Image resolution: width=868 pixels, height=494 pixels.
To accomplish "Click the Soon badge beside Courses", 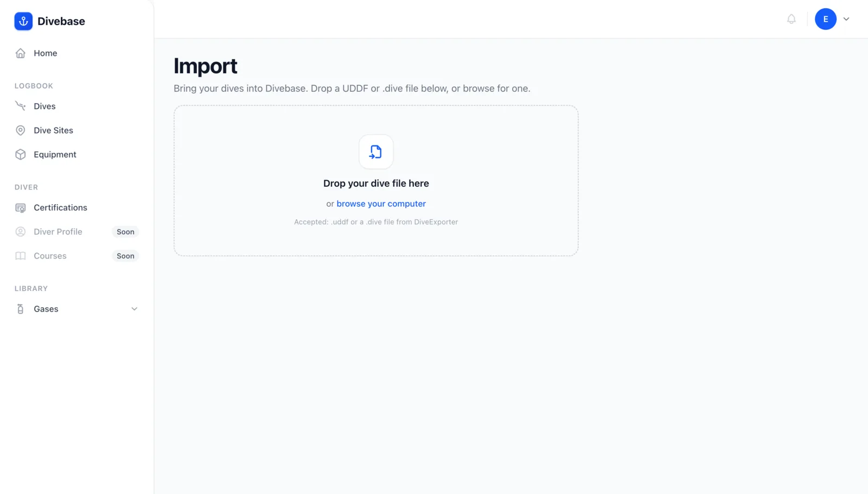I will click(x=125, y=256).
